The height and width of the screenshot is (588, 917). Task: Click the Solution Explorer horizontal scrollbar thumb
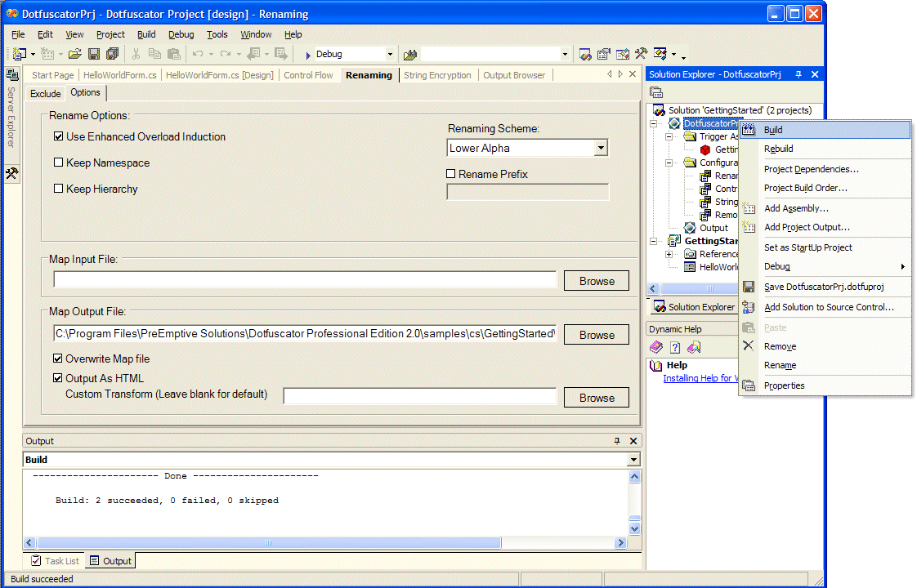click(699, 289)
